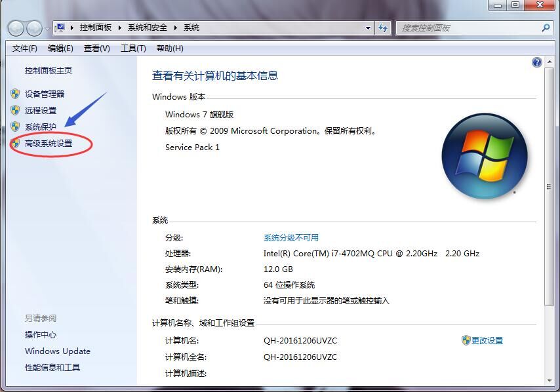Go to 控制面板主页
This screenshot has height=392, width=560.
pyautogui.click(x=49, y=71)
